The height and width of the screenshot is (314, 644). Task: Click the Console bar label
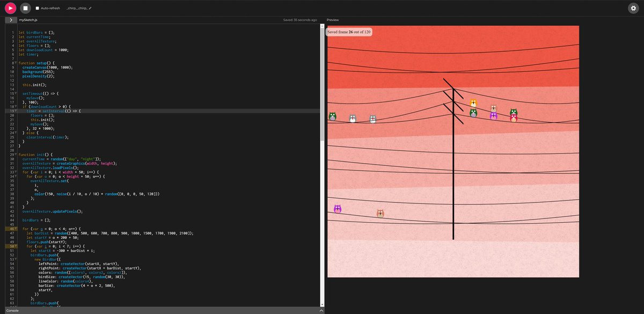click(x=12, y=311)
